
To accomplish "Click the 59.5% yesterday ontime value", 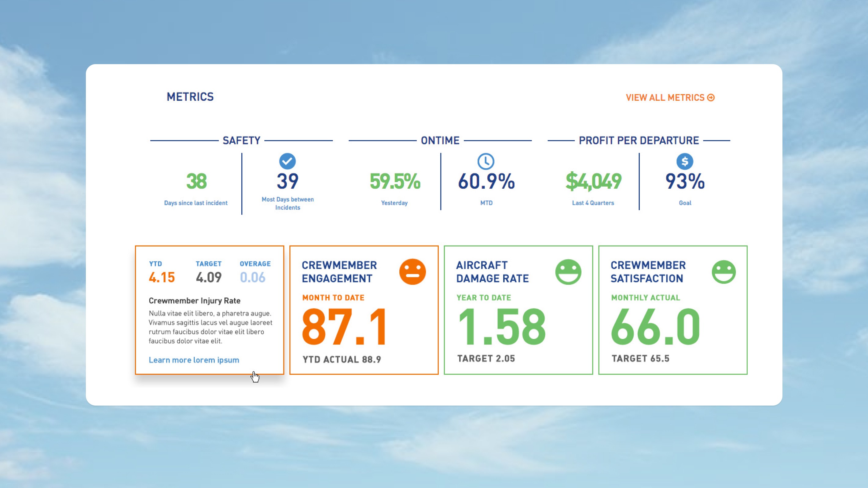I will (x=395, y=181).
